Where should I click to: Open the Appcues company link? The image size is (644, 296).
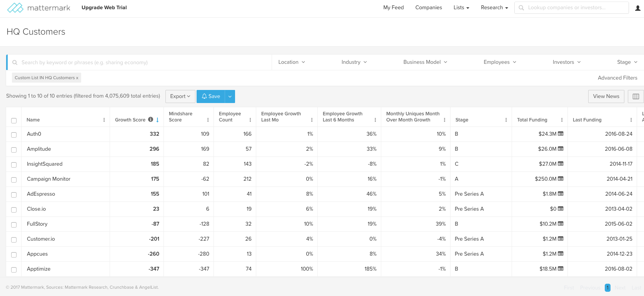37,254
